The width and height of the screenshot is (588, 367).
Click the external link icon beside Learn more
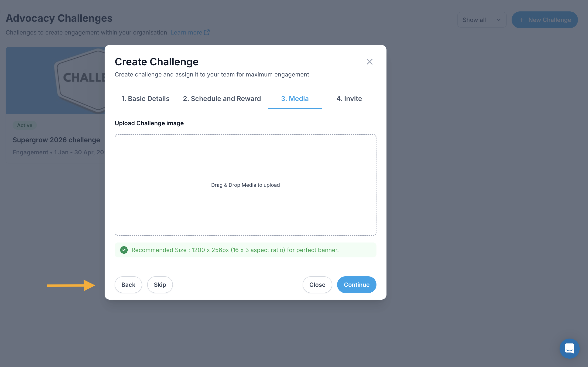tap(207, 32)
